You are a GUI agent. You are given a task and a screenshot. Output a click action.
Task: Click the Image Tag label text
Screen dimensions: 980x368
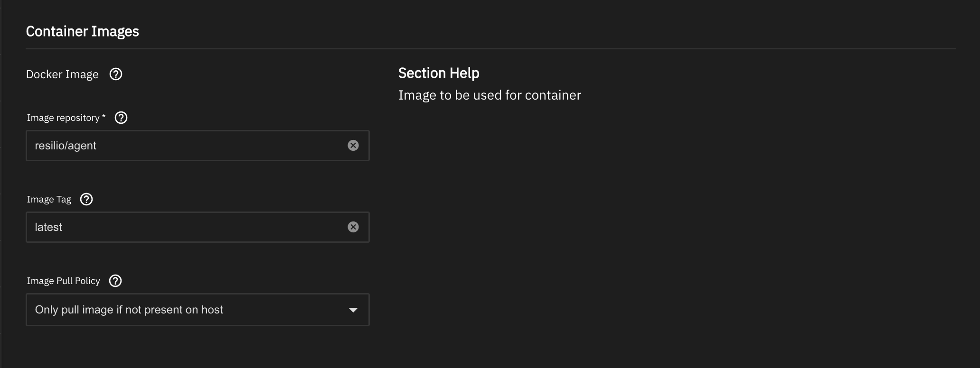[x=49, y=199]
